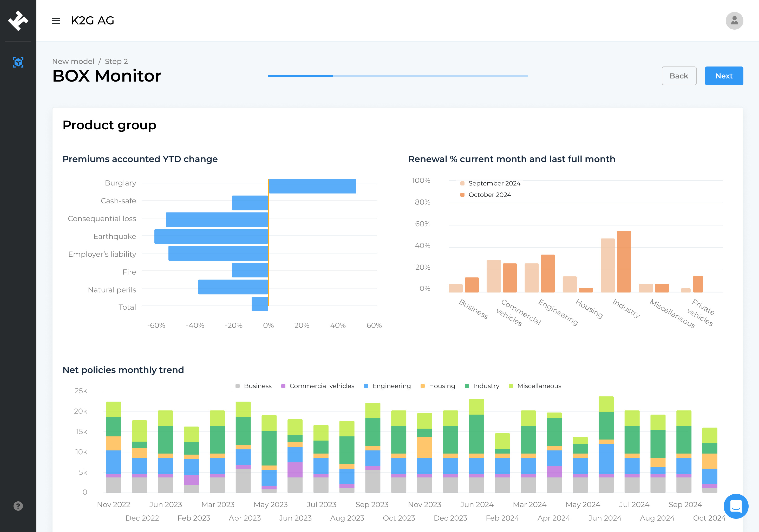759x532 pixels.
Task: Click the Dec 2022 axis label
Action: tap(142, 518)
